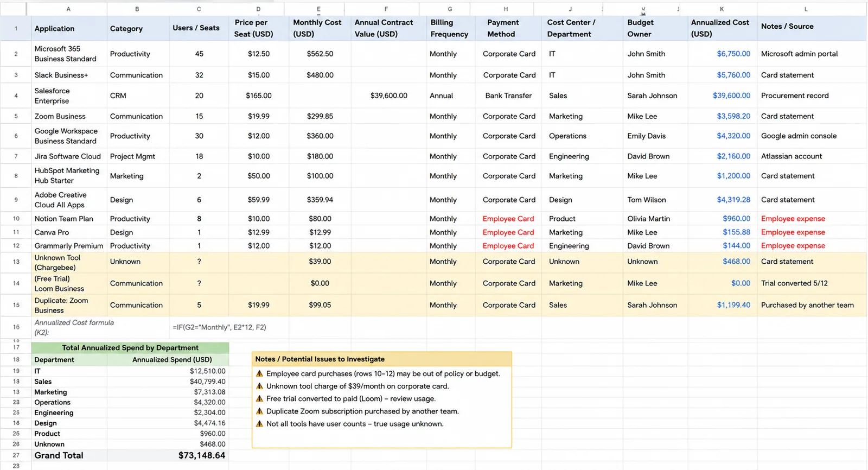This screenshot has height=470, width=868.
Task: Click the Sales $40,799.40 spend value
Action: pos(207,382)
